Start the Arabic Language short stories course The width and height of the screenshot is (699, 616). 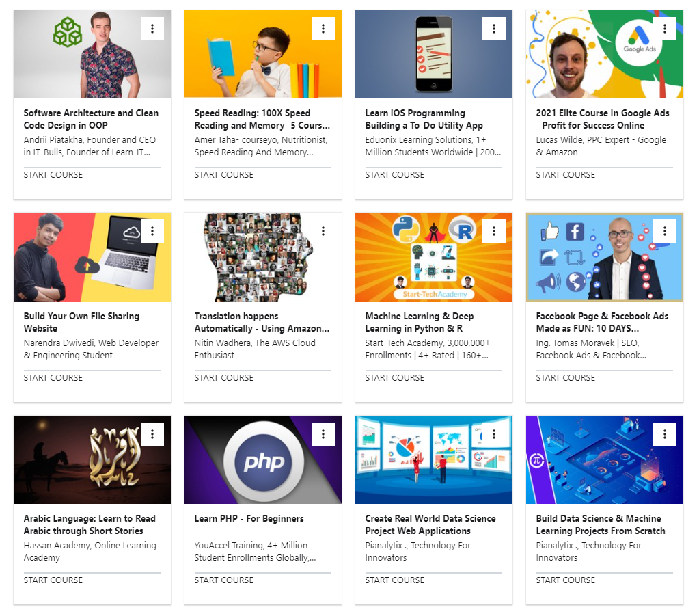click(x=53, y=580)
